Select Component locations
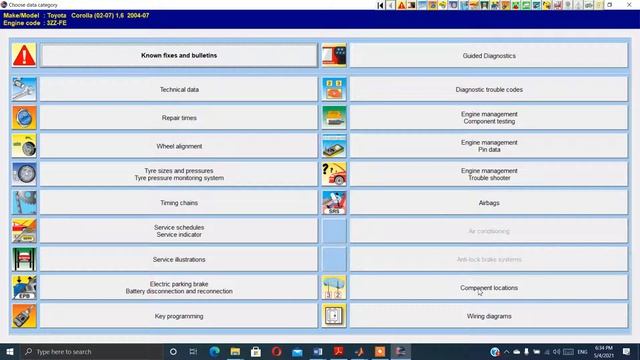640x360 pixels. pyautogui.click(x=489, y=287)
